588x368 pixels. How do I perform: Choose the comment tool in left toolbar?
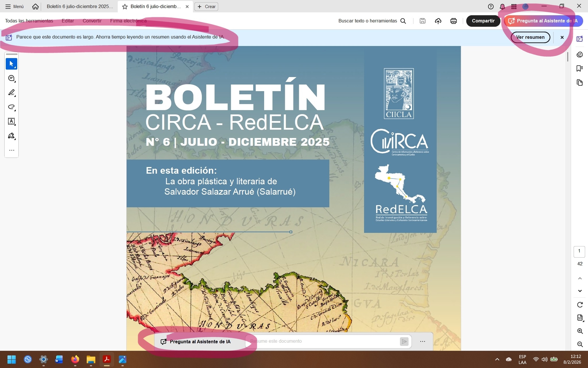(11, 78)
